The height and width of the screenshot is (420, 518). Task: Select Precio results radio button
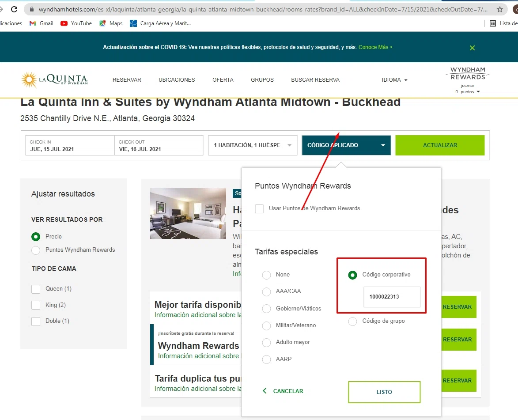pos(36,237)
